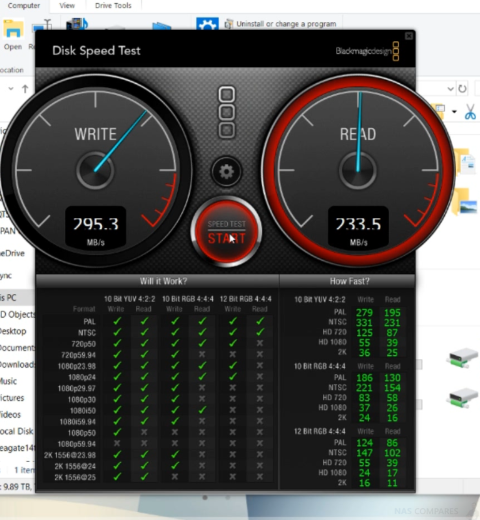This screenshot has height=520, width=480.
Task: Click NTSC read value 231
Action: (392, 323)
